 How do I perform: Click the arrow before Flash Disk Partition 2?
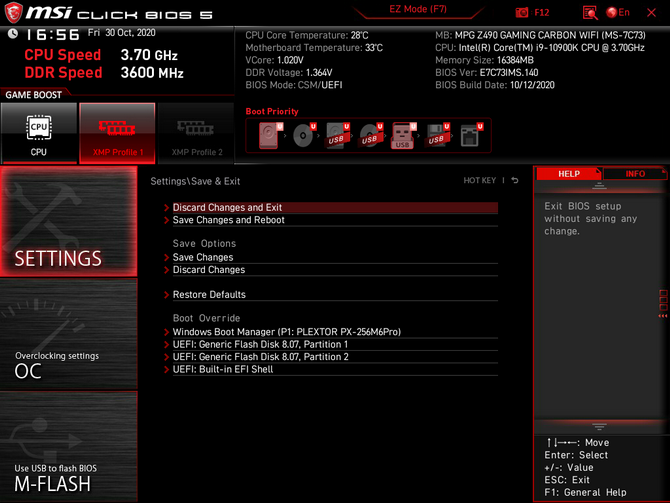point(167,357)
